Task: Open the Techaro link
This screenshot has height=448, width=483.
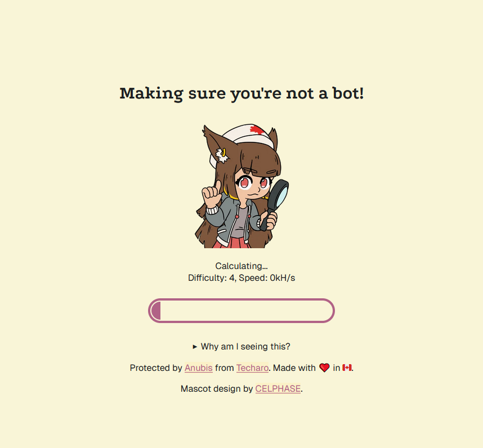Action: [252, 368]
